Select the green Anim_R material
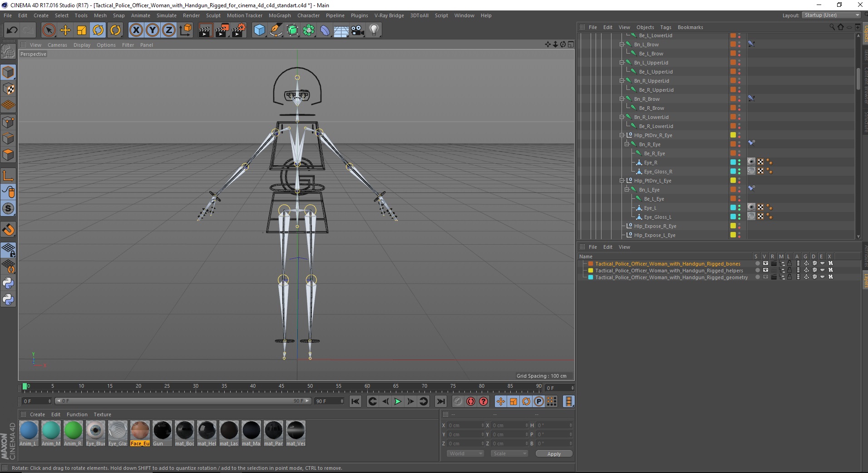Viewport: 868px width, 473px height. pos(73,434)
